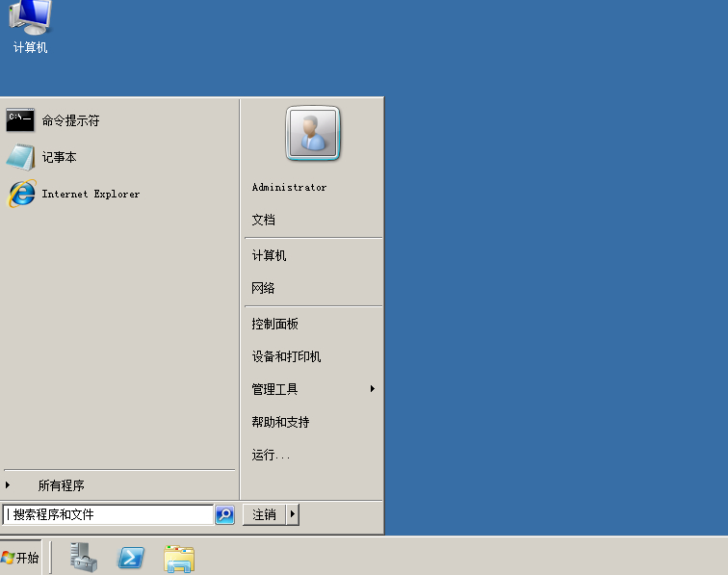The width and height of the screenshot is (728, 575).
Task: Open the 文档 documents menu item
Action: pyautogui.click(x=264, y=220)
